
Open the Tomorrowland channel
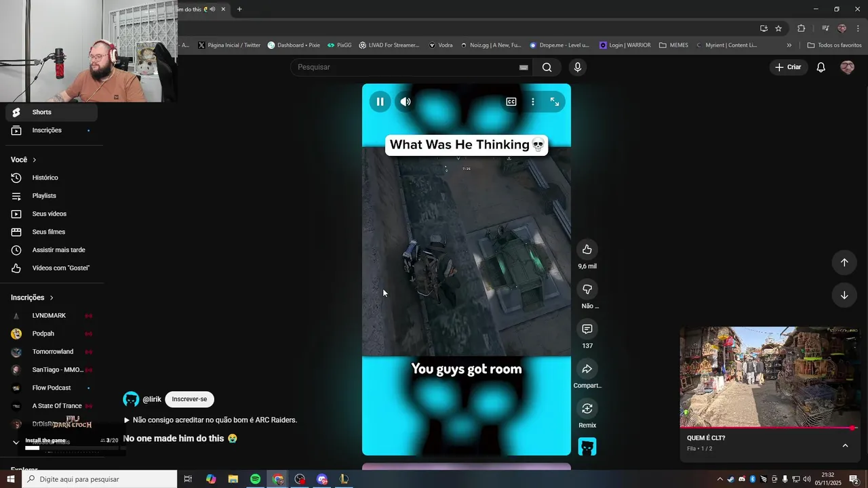[x=51, y=352]
